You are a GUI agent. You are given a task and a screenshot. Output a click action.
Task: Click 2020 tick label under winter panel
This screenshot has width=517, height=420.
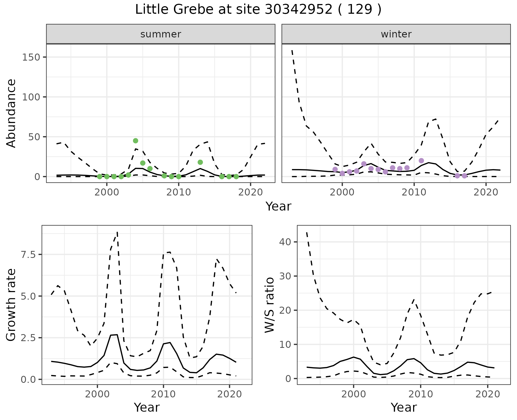(x=486, y=192)
